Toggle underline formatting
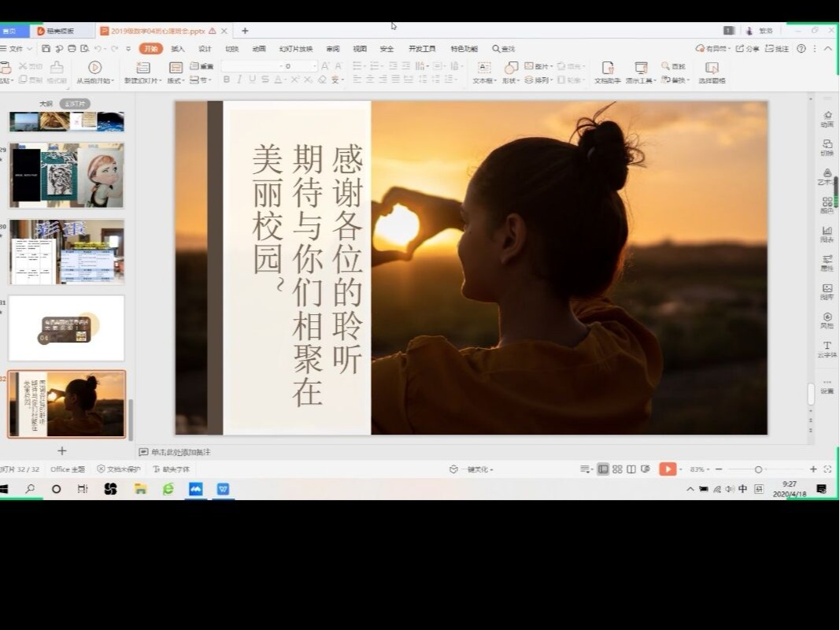This screenshot has width=840, height=630. pyautogui.click(x=252, y=80)
